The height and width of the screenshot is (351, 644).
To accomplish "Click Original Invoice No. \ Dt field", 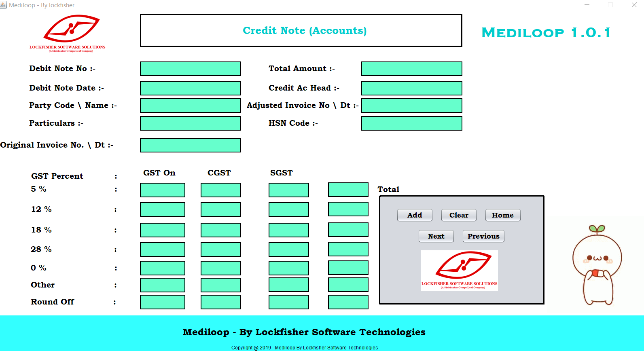I will click(190, 145).
